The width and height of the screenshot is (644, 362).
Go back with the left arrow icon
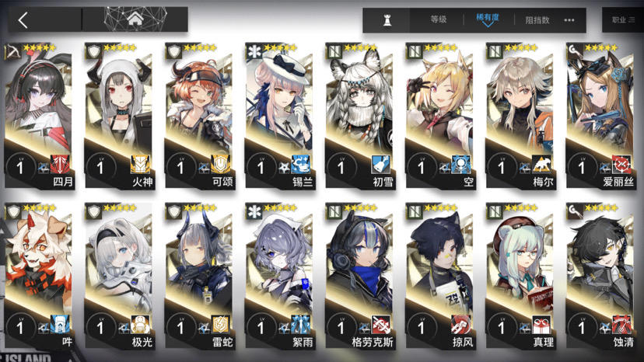[23, 19]
